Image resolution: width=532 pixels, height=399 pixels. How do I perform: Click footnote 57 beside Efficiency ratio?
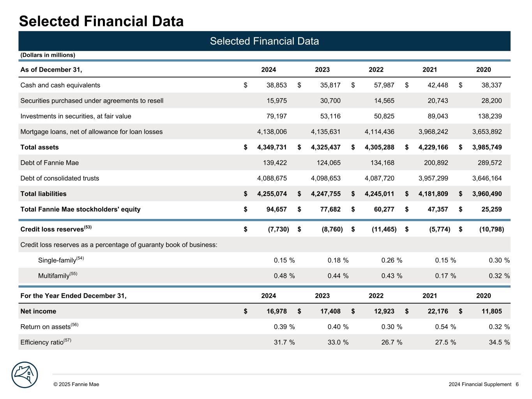[x=67, y=340]
